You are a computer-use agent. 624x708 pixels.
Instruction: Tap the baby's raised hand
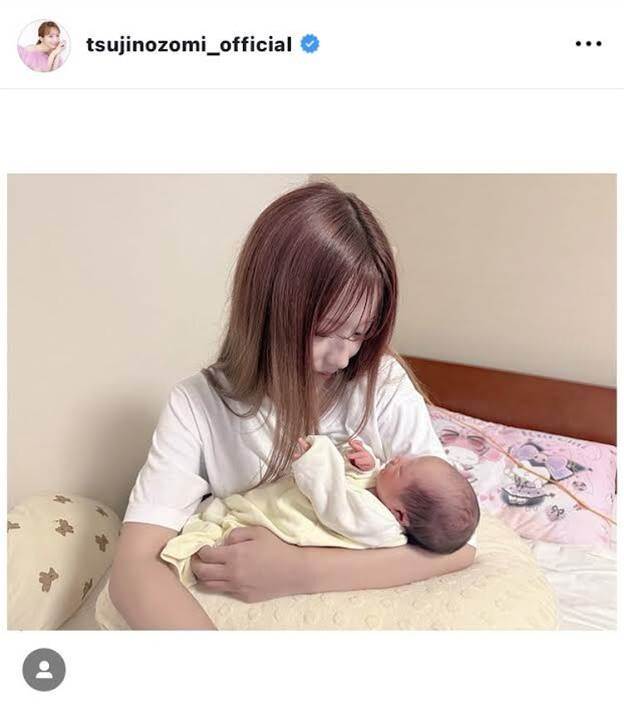pos(362,455)
